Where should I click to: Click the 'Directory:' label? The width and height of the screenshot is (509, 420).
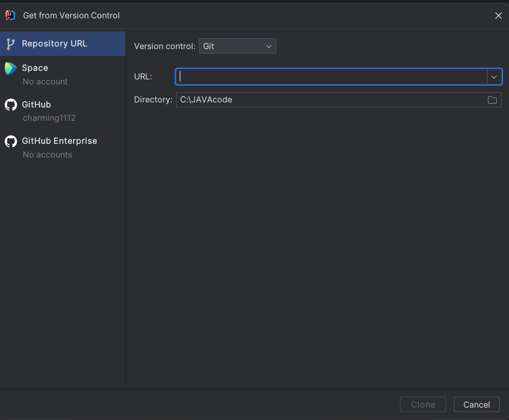(153, 100)
